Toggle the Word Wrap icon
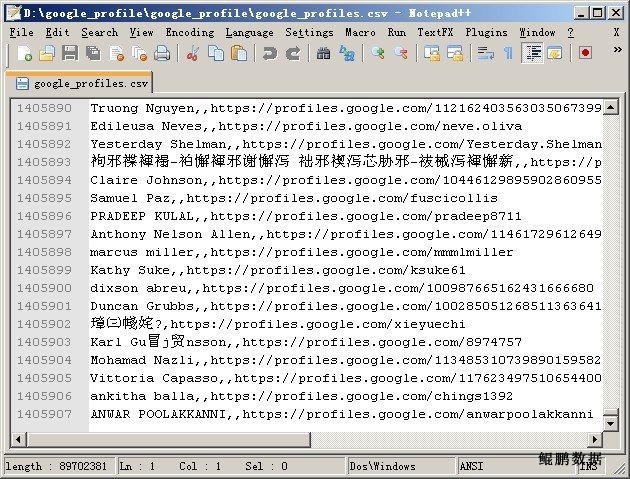Image resolution: width=630 pixels, height=479 pixels. pyautogui.click(x=485, y=53)
